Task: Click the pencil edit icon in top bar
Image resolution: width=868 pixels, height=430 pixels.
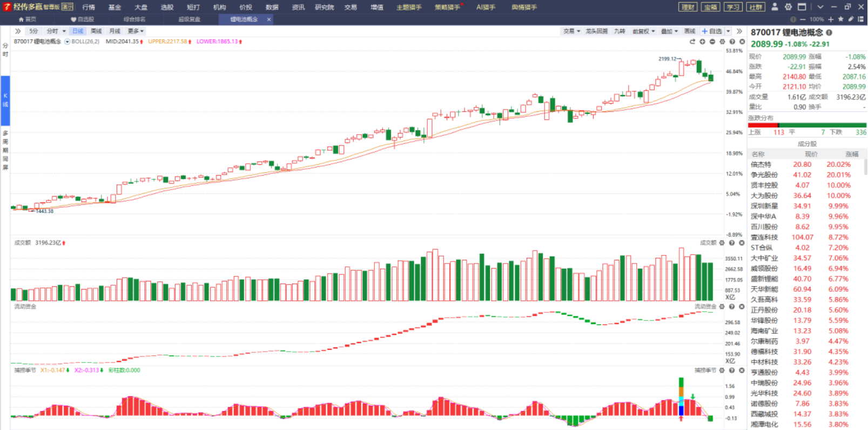Action: (851, 19)
